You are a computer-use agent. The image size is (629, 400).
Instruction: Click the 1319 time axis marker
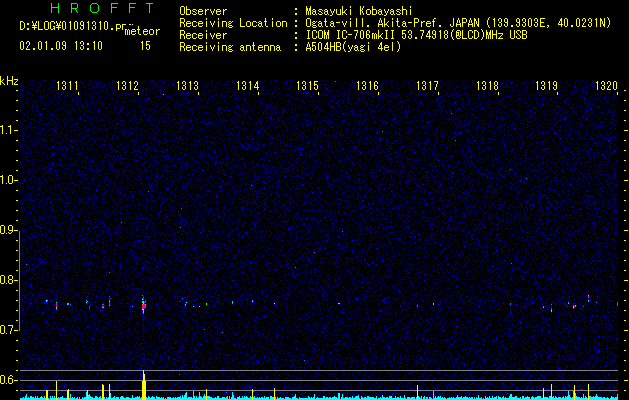click(x=547, y=86)
